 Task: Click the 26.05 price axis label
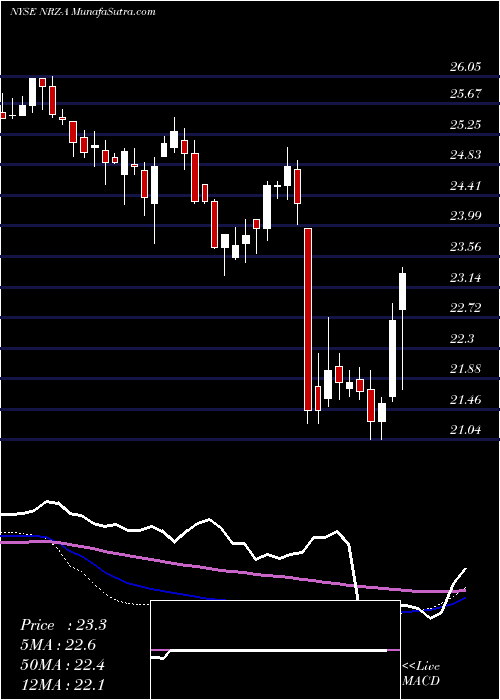[465, 67]
